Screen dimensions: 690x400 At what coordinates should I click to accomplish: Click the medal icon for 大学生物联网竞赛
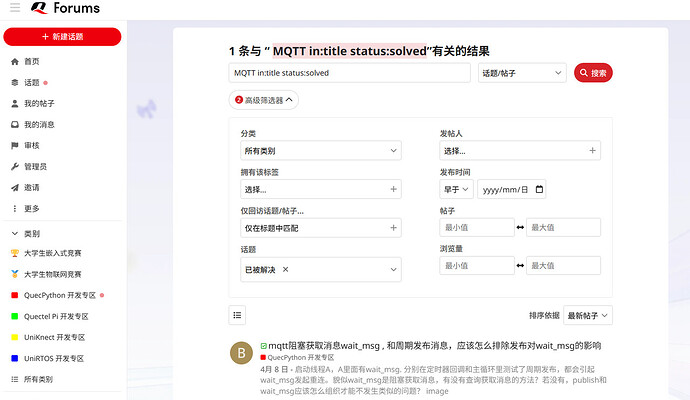[x=15, y=274]
